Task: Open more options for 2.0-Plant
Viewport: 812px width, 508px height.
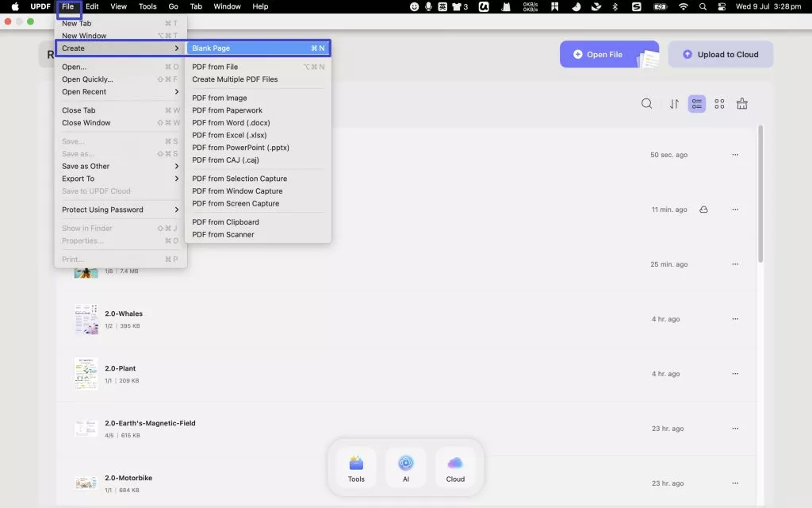Action: (x=735, y=373)
